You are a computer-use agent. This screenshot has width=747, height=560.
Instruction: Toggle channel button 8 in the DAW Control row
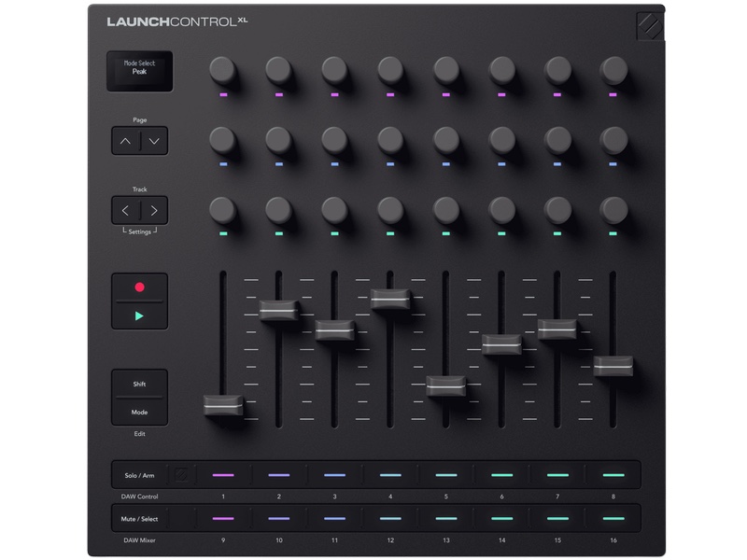(613, 475)
